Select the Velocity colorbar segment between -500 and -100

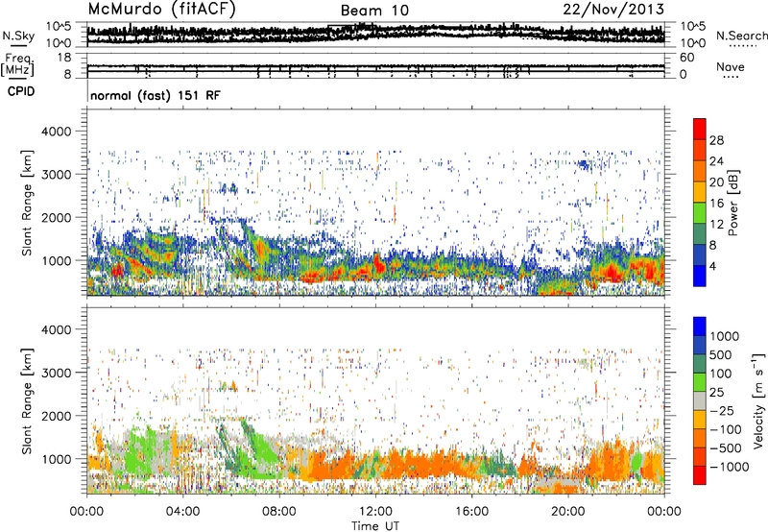[x=700, y=438]
